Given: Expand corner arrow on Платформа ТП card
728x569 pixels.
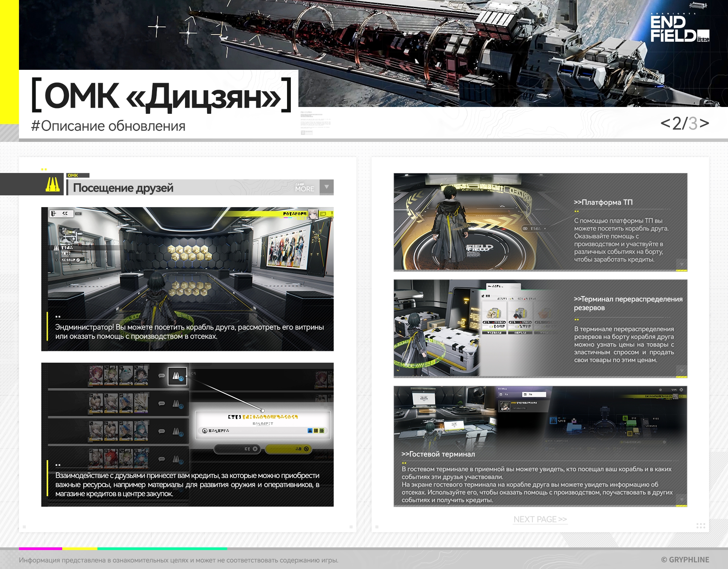Looking at the screenshot, I should coord(681,264).
